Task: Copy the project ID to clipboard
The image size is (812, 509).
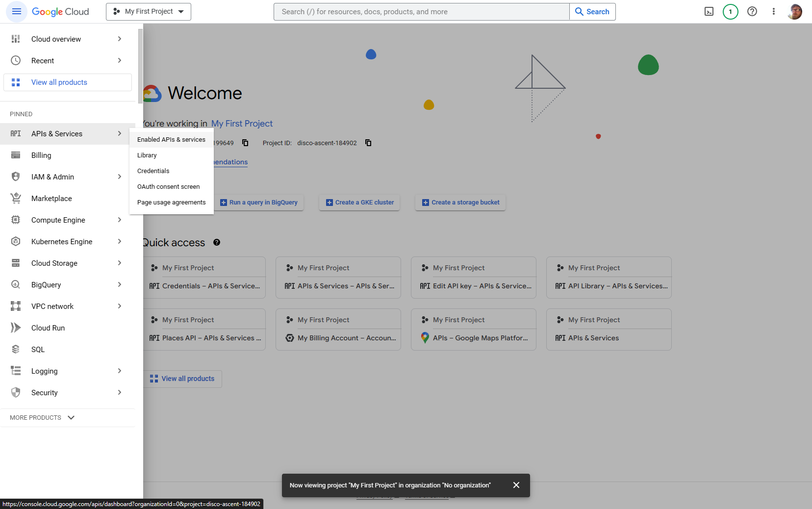Action: point(368,143)
